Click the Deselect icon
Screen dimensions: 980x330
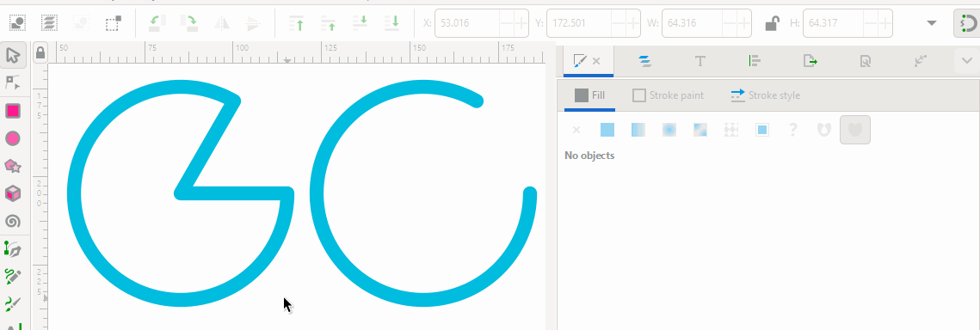click(81, 23)
